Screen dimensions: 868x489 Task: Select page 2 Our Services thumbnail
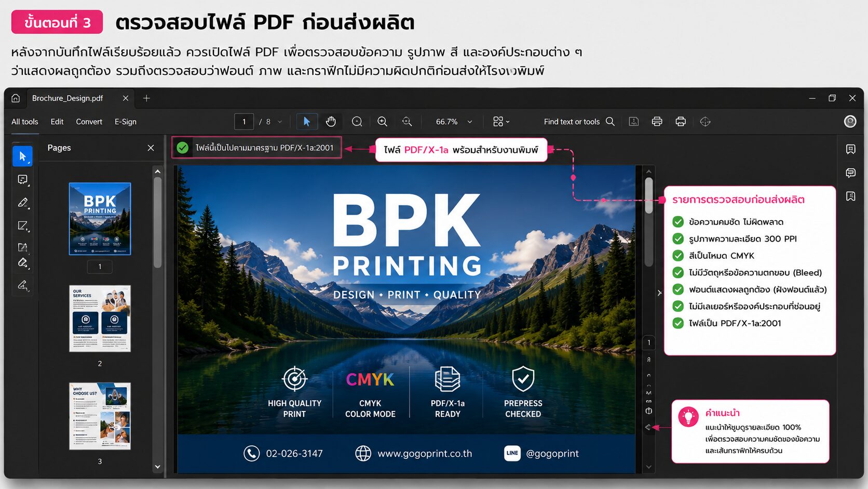(100, 319)
